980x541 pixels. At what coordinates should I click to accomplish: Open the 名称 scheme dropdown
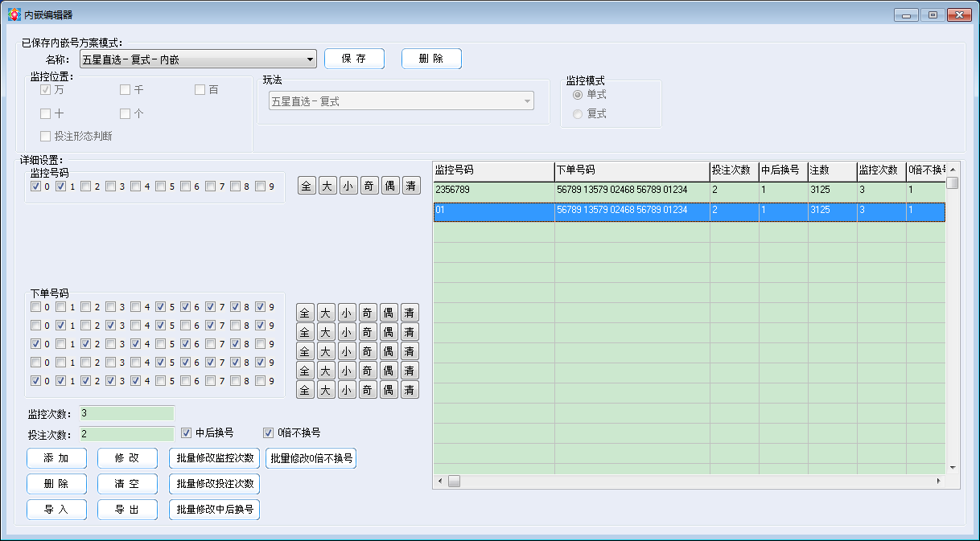tap(311, 59)
